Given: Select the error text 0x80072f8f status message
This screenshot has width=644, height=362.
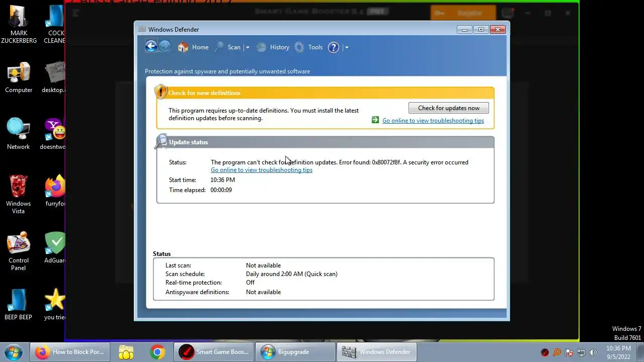Looking at the screenshot, I should click(339, 162).
